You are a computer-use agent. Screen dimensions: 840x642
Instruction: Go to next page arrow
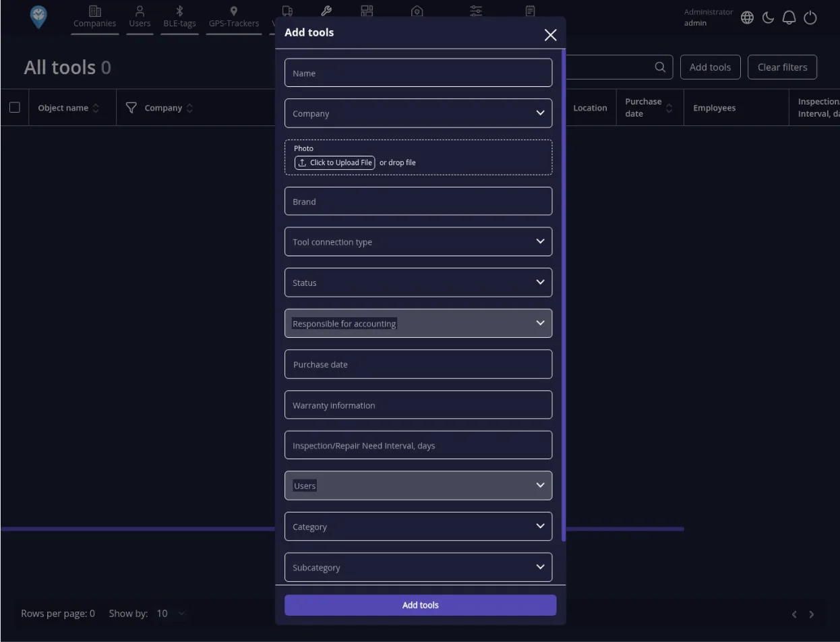tap(812, 614)
